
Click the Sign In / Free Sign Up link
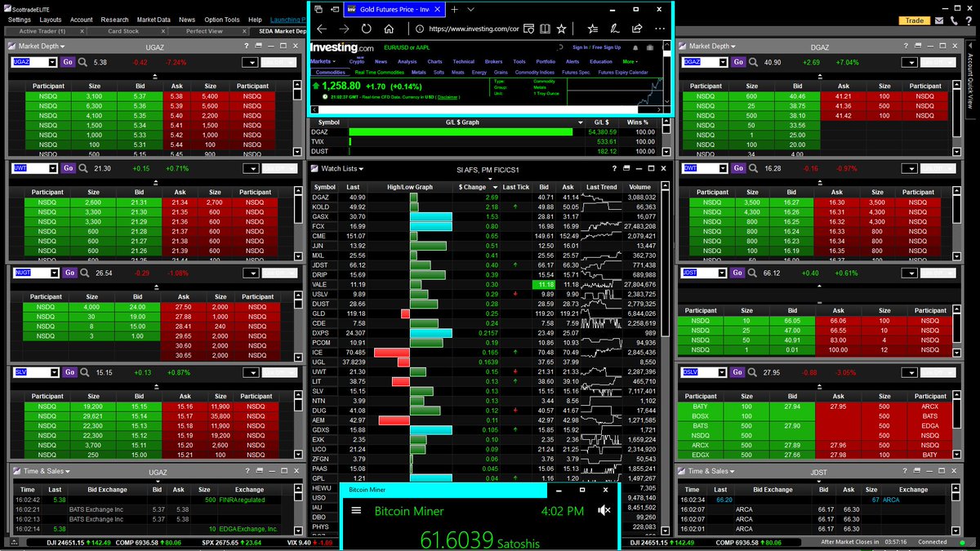click(x=596, y=47)
